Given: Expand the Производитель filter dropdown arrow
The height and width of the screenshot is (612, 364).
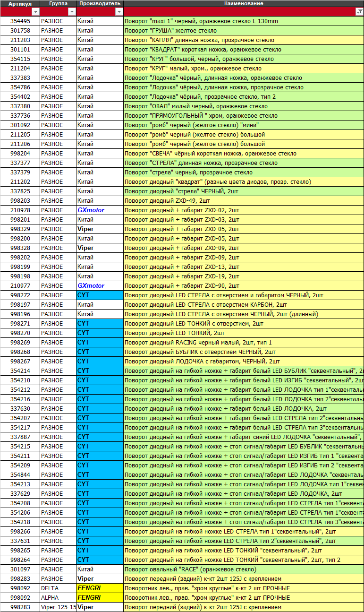Looking at the screenshot, I should 119,12.
